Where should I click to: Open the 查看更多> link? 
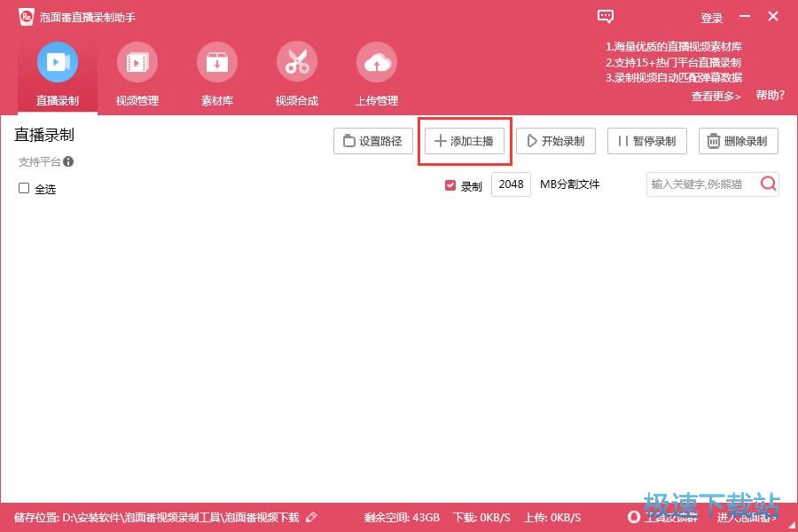click(x=716, y=96)
